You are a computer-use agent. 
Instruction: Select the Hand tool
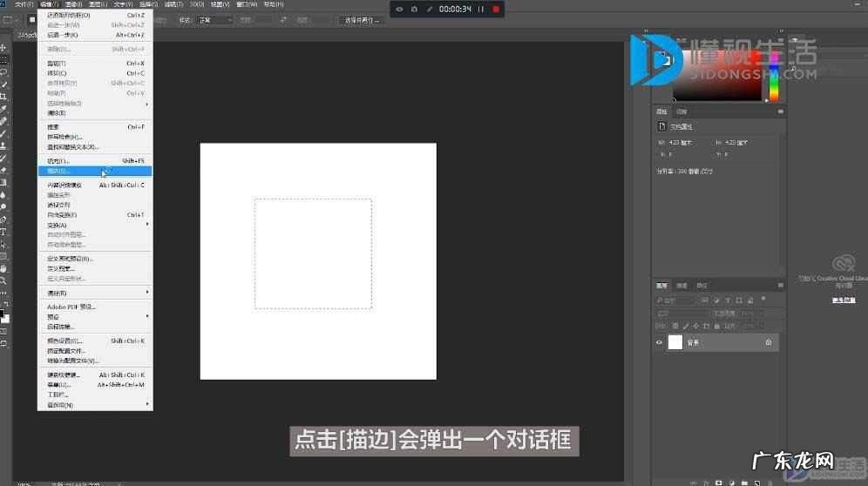3,268
